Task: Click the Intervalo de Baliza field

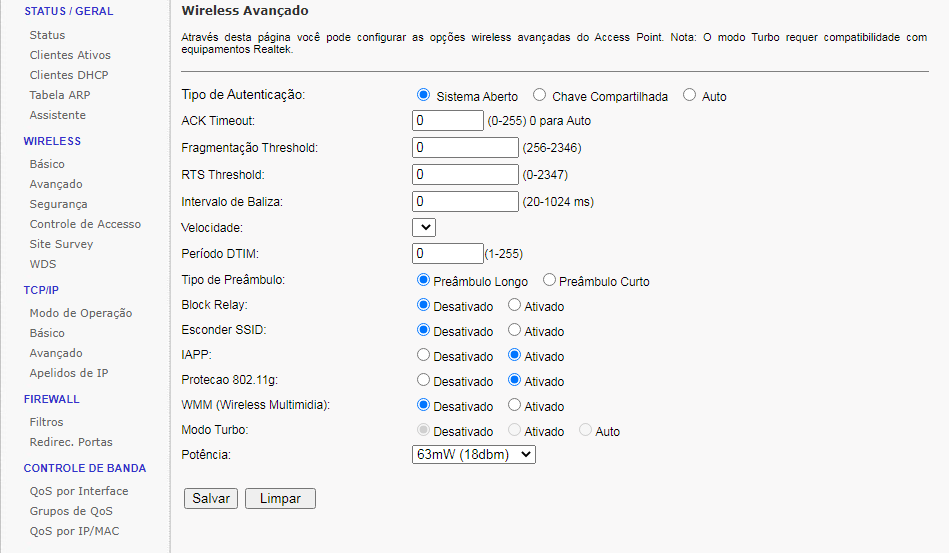Action: click(465, 202)
